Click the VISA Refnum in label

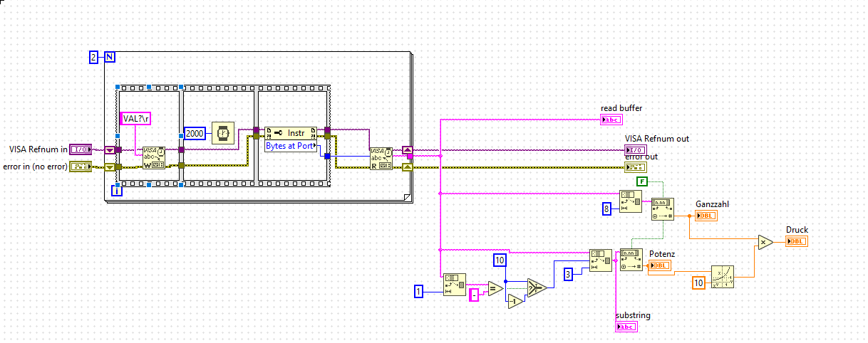click(x=38, y=149)
